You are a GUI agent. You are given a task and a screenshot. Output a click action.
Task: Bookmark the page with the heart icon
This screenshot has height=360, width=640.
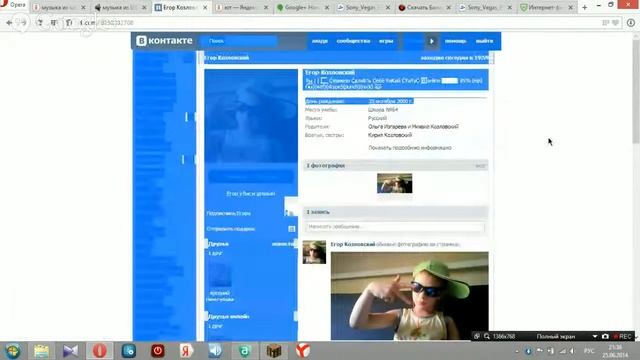pyautogui.click(x=616, y=23)
